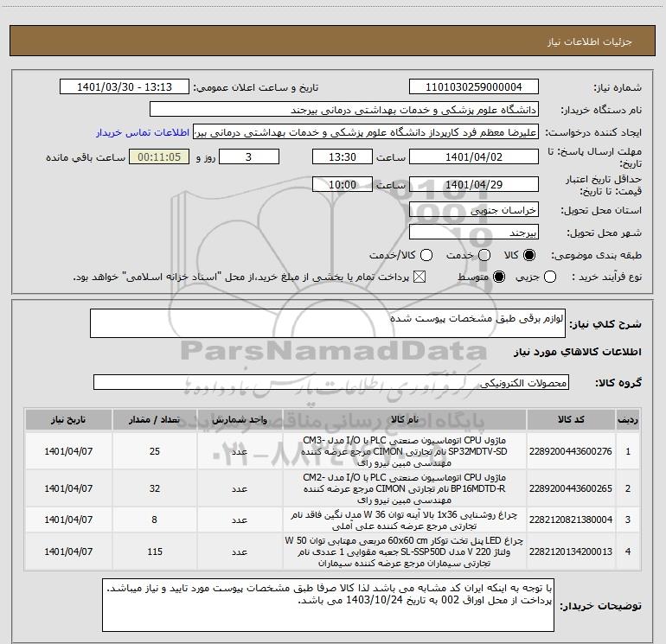666x644 pixels.
Task: Click the ردیف column header
Action: [628, 419]
